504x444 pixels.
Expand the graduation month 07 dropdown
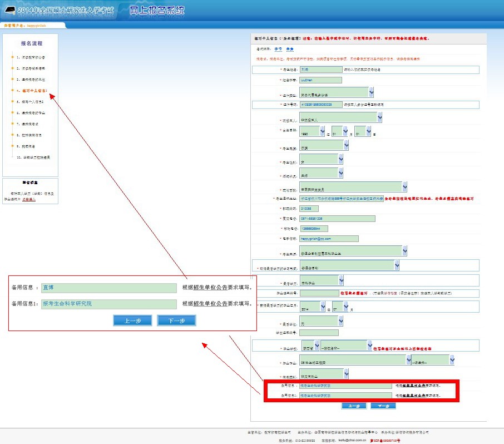(345, 307)
